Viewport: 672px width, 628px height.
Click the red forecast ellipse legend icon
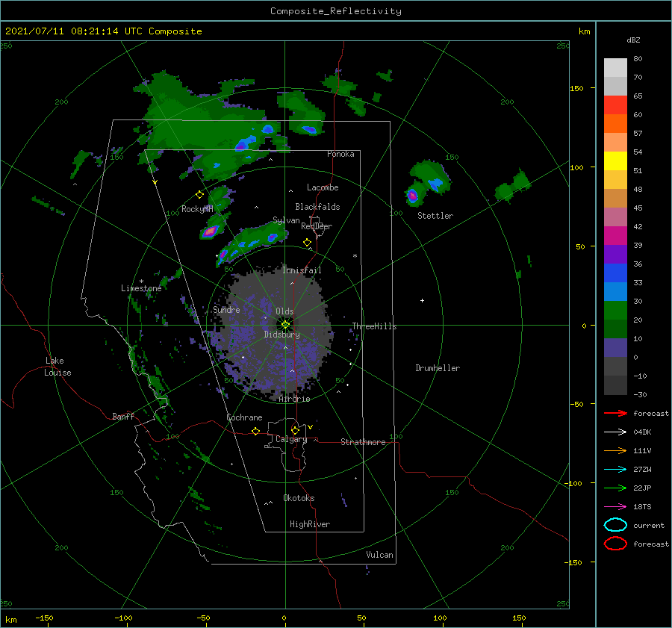[x=615, y=544]
